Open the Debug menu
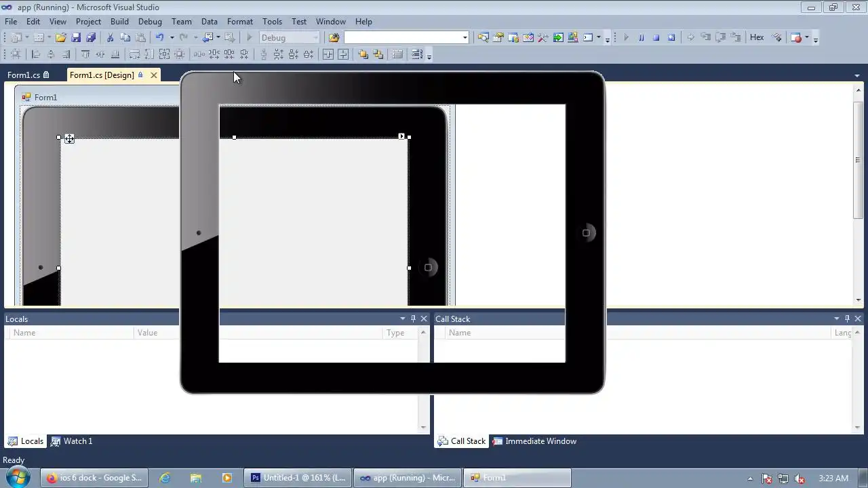 tap(150, 22)
